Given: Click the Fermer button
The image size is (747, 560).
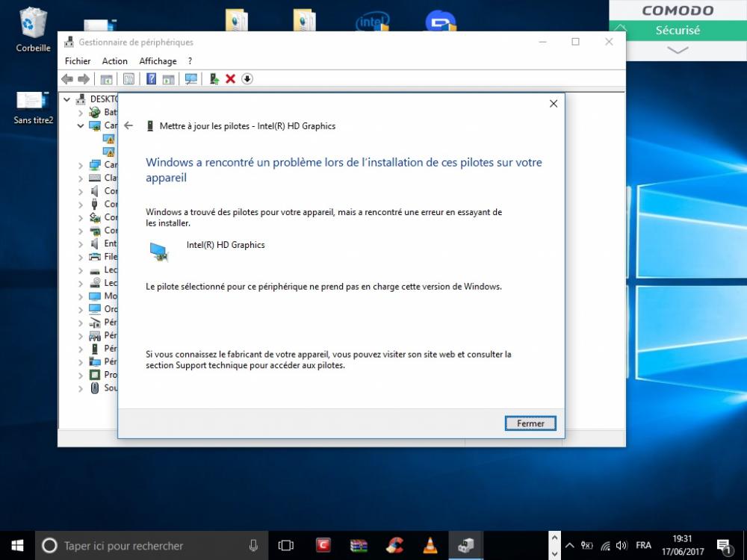Looking at the screenshot, I should pos(530,423).
